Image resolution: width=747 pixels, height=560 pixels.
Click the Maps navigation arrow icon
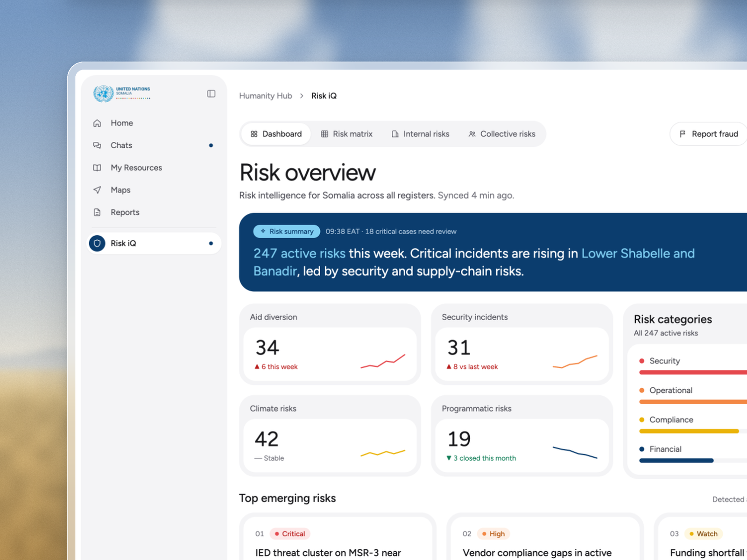[97, 190]
